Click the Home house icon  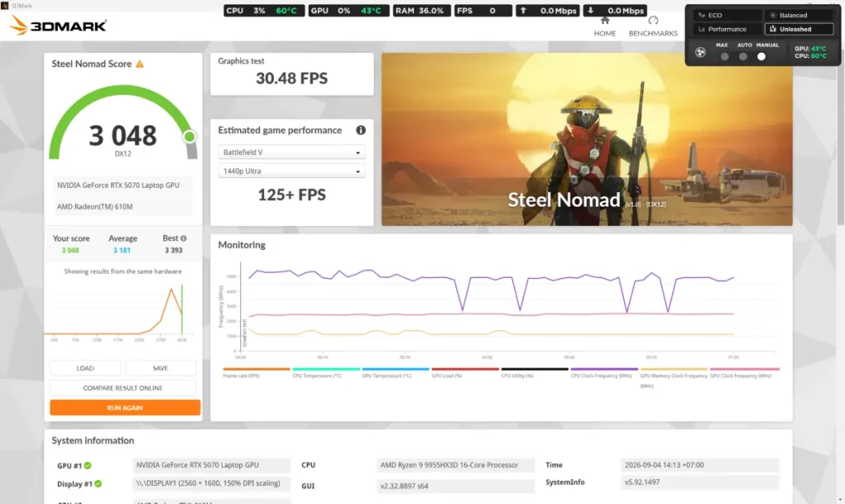pyautogui.click(x=605, y=21)
